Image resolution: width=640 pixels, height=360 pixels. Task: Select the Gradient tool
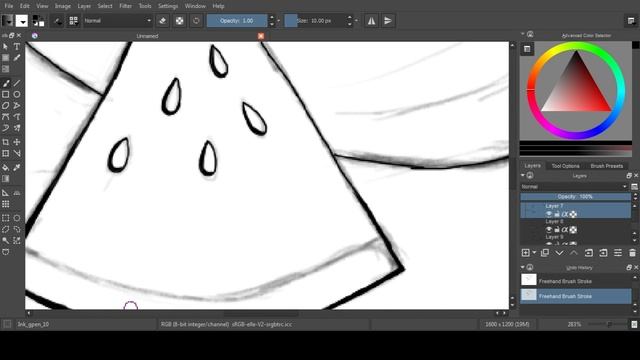coord(6,179)
